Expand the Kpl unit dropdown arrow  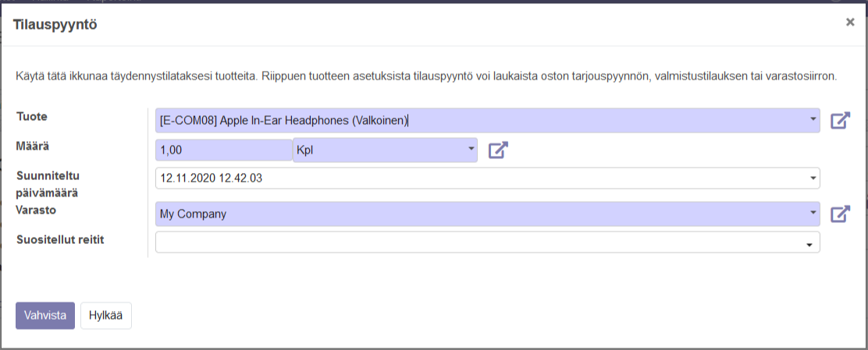click(x=471, y=148)
